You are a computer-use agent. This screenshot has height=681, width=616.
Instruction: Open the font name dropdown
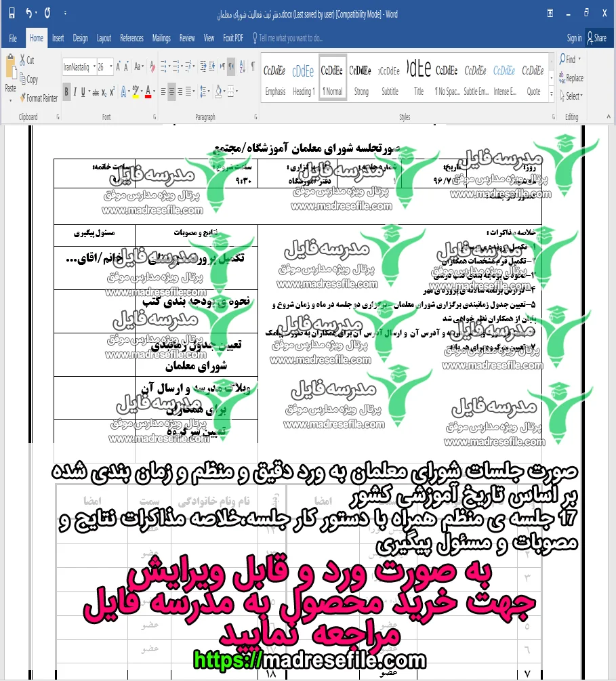click(x=94, y=67)
